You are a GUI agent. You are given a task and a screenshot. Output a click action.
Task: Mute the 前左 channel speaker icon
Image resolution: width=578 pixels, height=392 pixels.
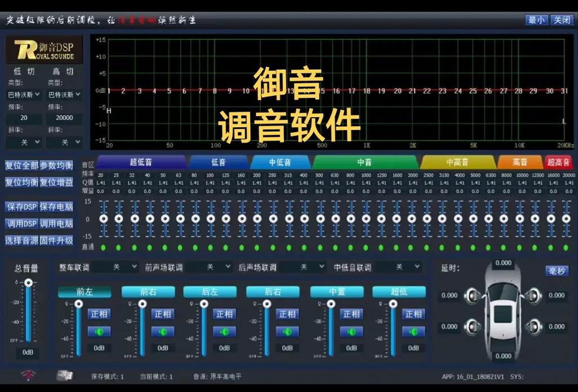[x=99, y=332]
